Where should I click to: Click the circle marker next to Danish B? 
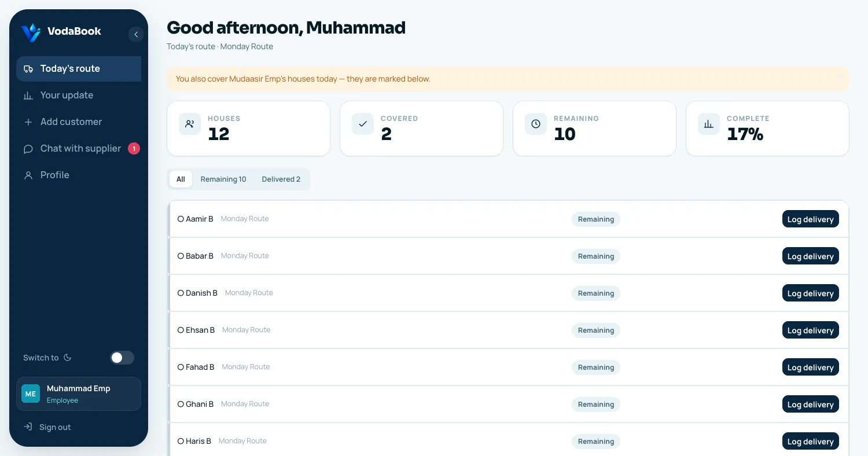(x=181, y=293)
